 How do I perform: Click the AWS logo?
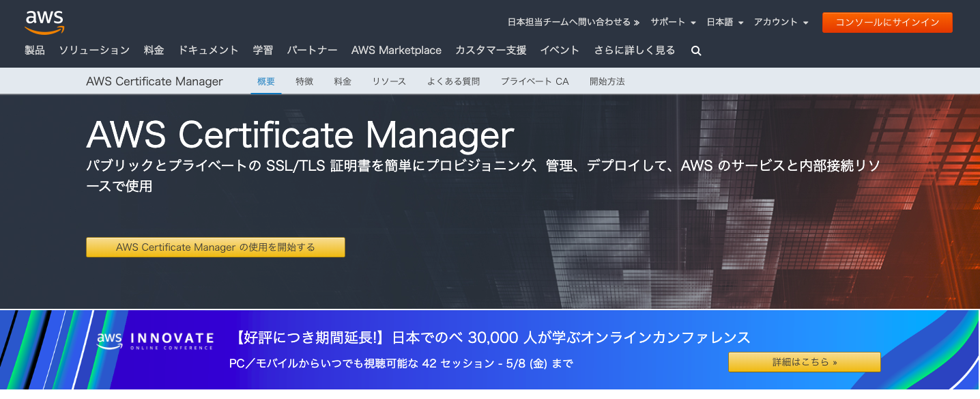click(44, 22)
